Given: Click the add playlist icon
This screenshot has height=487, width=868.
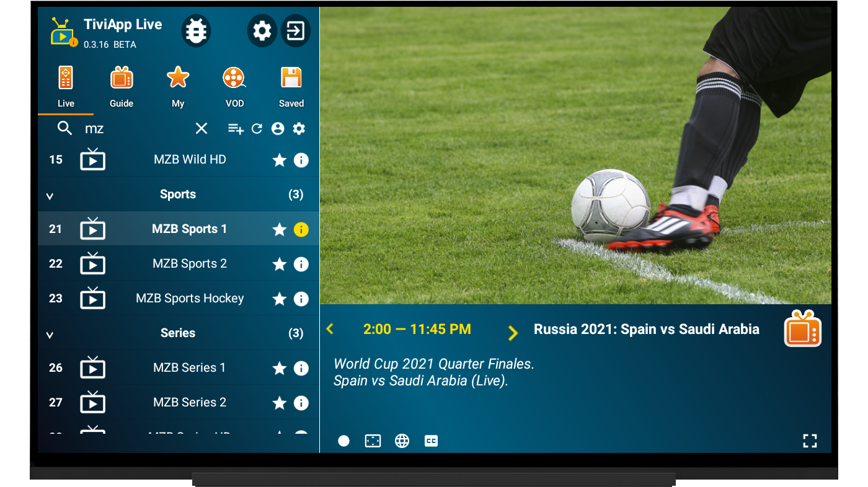Looking at the screenshot, I should pos(236,129).
